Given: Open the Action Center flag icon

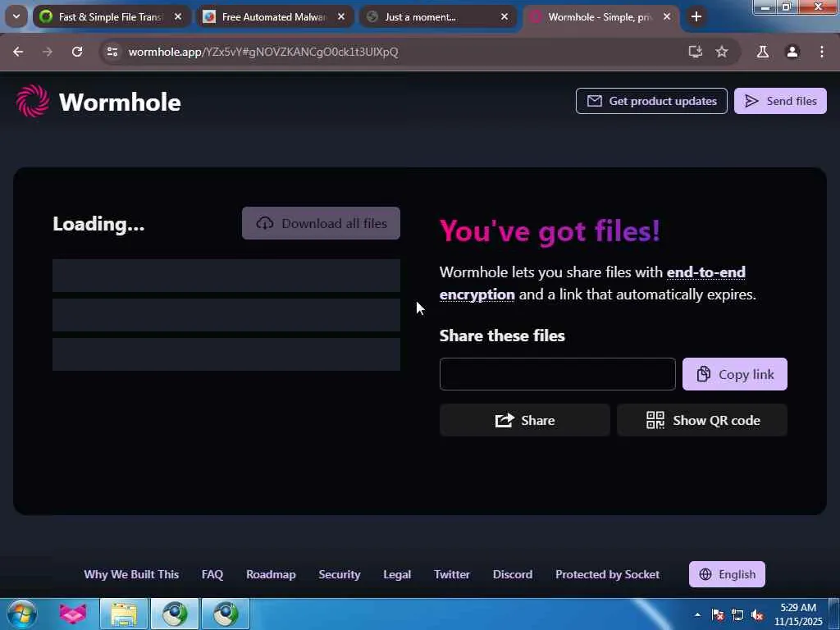Looking at the screenshot, I should (718, 615).
